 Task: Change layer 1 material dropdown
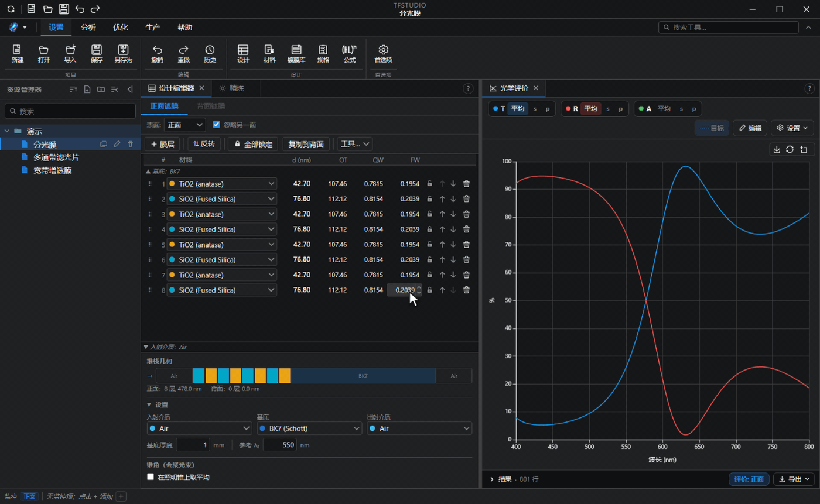click(x=221, y=184)
